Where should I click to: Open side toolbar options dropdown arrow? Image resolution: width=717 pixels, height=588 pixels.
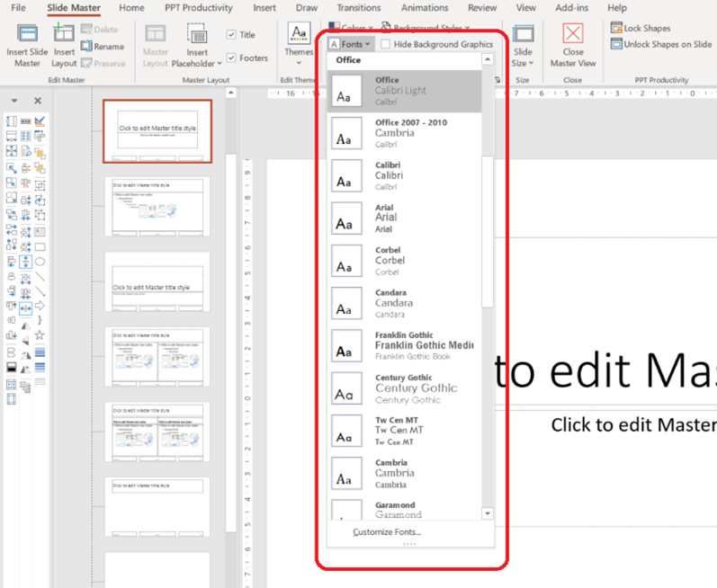pyautogui.click(x=14, y=101)
